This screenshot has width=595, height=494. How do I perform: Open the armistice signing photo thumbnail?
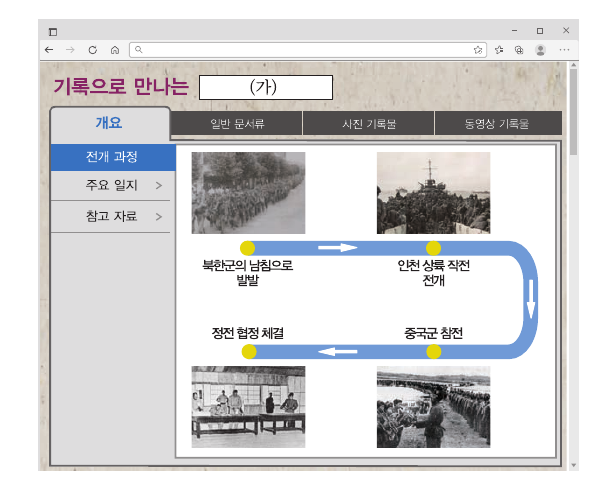click(248, 407)
